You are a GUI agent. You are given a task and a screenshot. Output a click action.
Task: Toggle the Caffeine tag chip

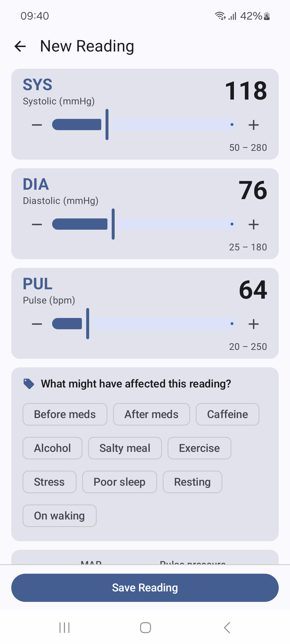pos(227,414)
